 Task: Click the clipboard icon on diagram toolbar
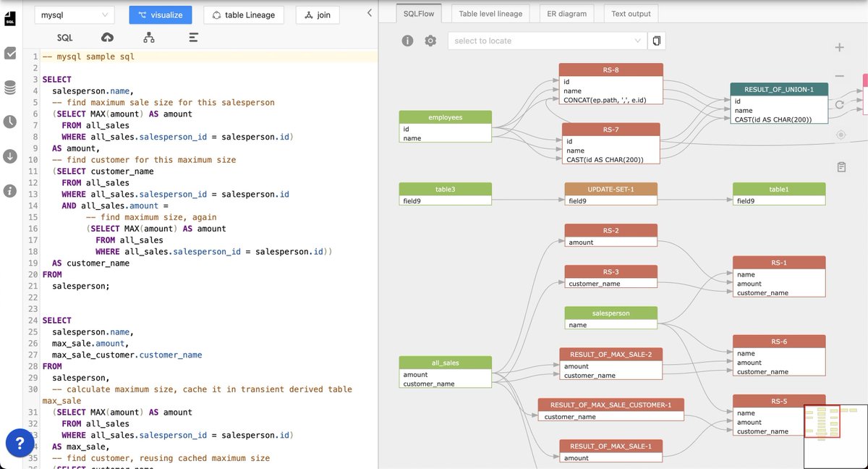point(841,167)
